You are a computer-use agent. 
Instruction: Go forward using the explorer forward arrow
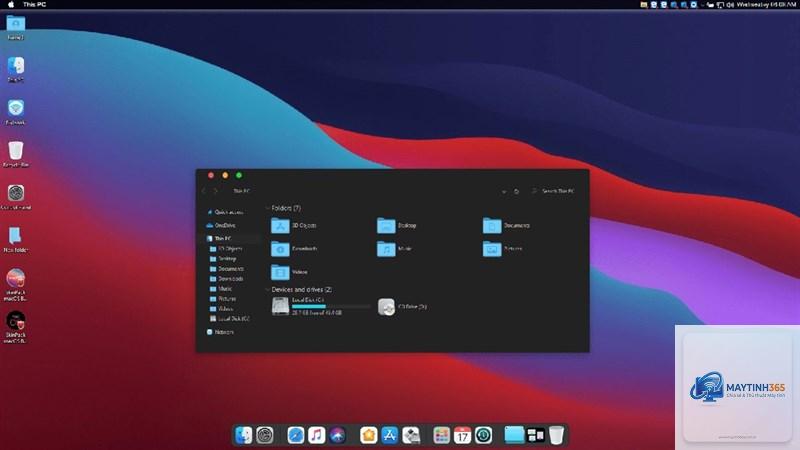[215, 191]
